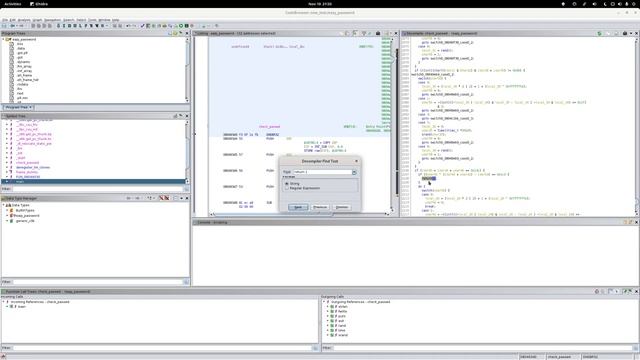Go back to previous location arrow
This screenshot has height=360, width=640.
click(13, 26)
